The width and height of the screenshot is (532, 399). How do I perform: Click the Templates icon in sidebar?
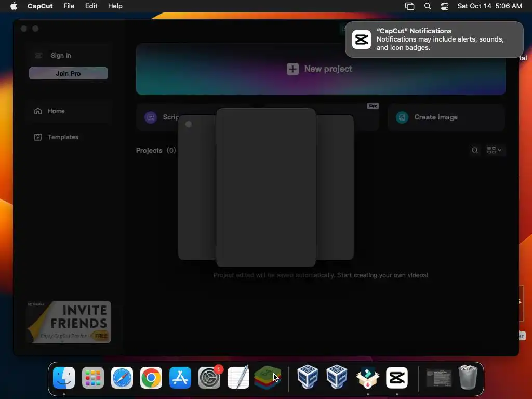(x=37, y=137)
